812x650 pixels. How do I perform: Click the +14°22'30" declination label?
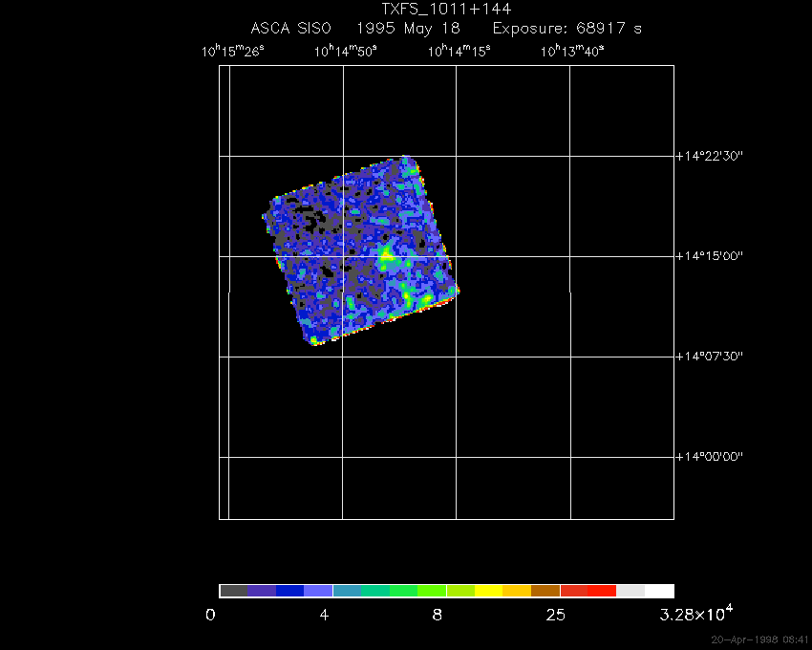710,156
